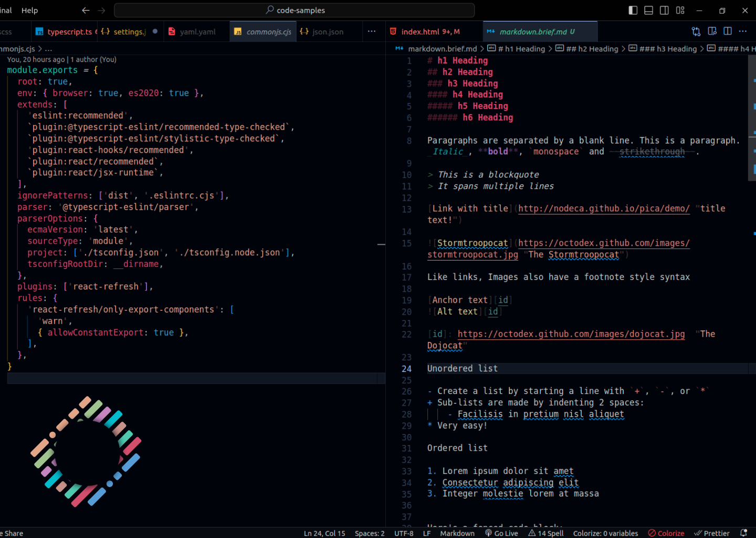Toggle the primary side bar layout icon

[633, 10]
